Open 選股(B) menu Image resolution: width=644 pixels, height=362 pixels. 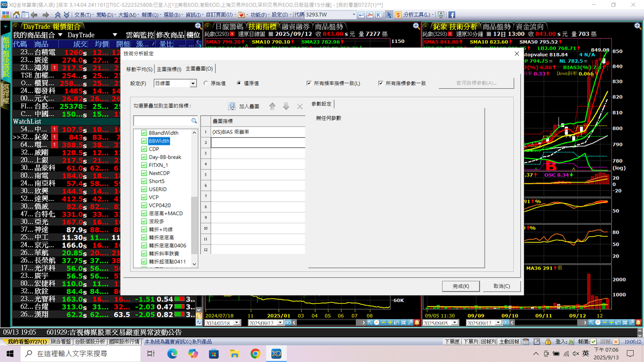(173, 15)
